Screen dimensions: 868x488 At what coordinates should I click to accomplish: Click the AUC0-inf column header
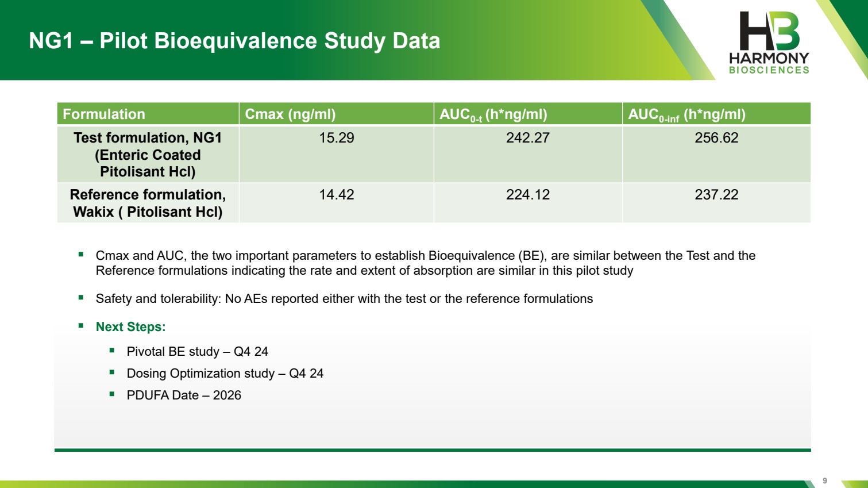tap(686, 114)
